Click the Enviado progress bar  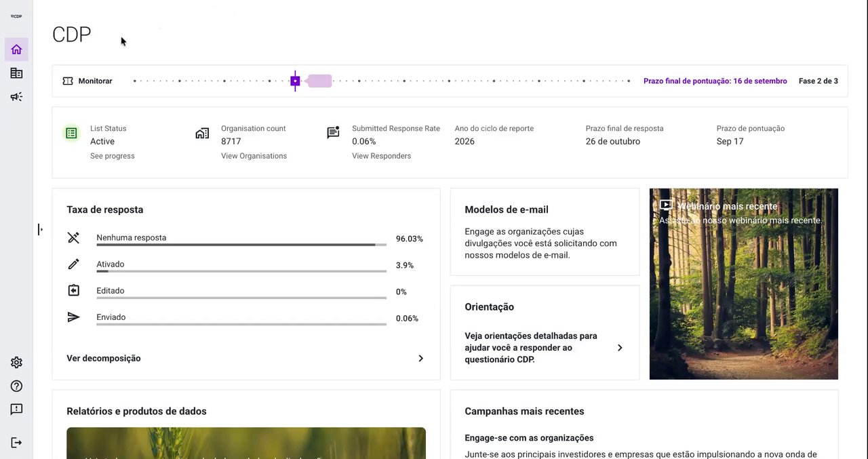click(241, 324)
